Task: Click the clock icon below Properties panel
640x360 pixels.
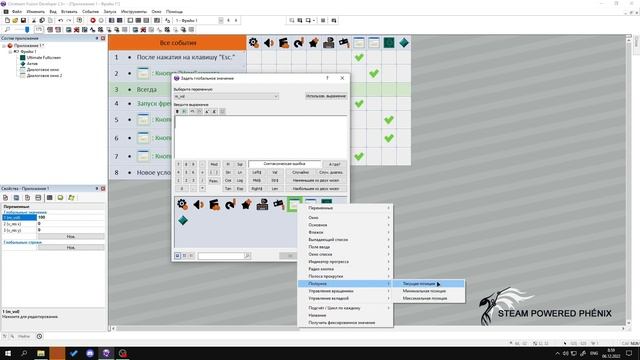Action: point(39,336)
